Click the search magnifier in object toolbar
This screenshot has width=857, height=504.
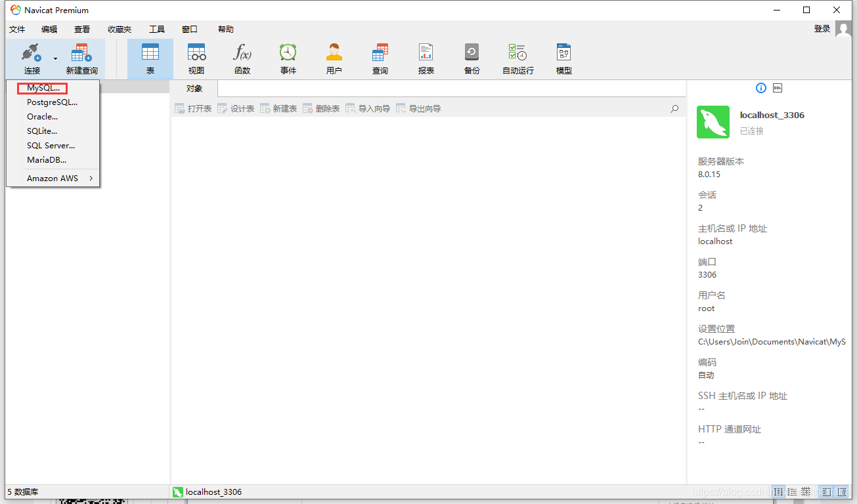(x=674, y=109)
